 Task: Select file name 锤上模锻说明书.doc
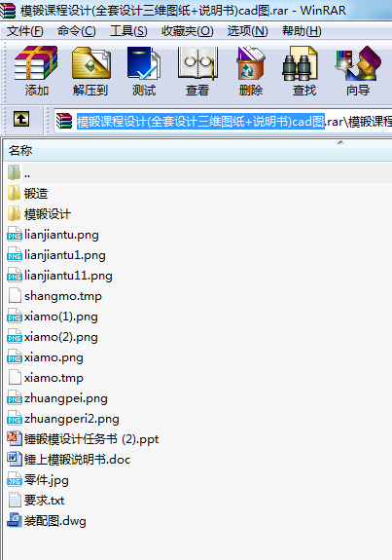78,460
